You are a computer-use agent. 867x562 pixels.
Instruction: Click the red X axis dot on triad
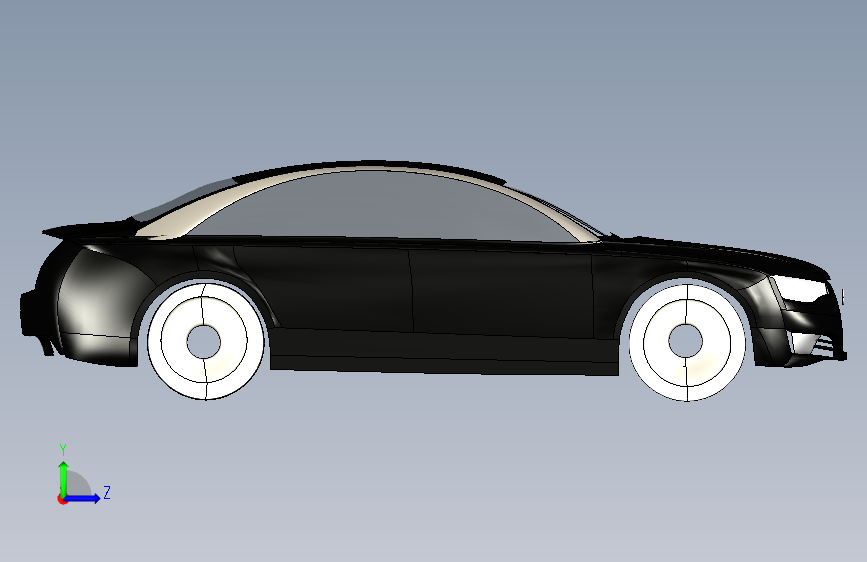point(62,499)
